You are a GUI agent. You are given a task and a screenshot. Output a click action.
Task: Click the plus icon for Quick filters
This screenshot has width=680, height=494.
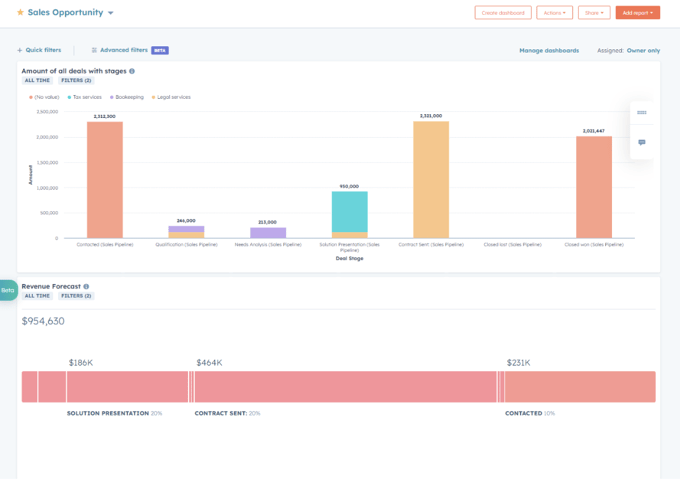point(20,50)
